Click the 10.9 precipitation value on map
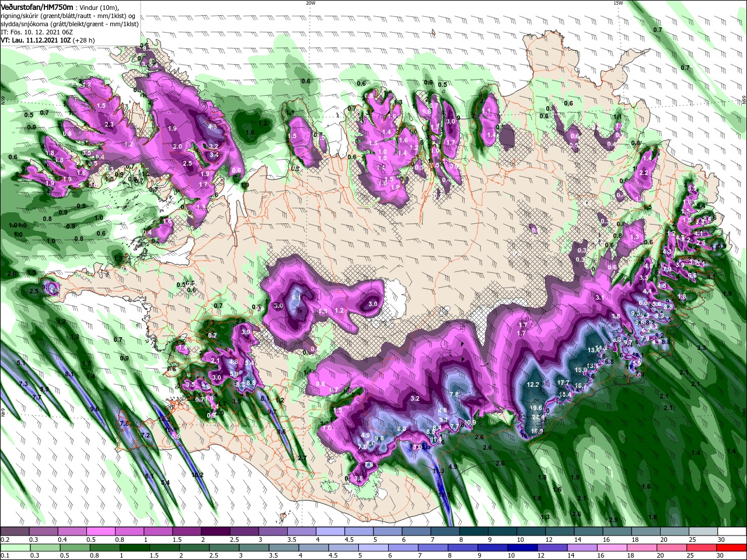Image resolution: width=747 pixels, height=560 pixels. [470, 422]
